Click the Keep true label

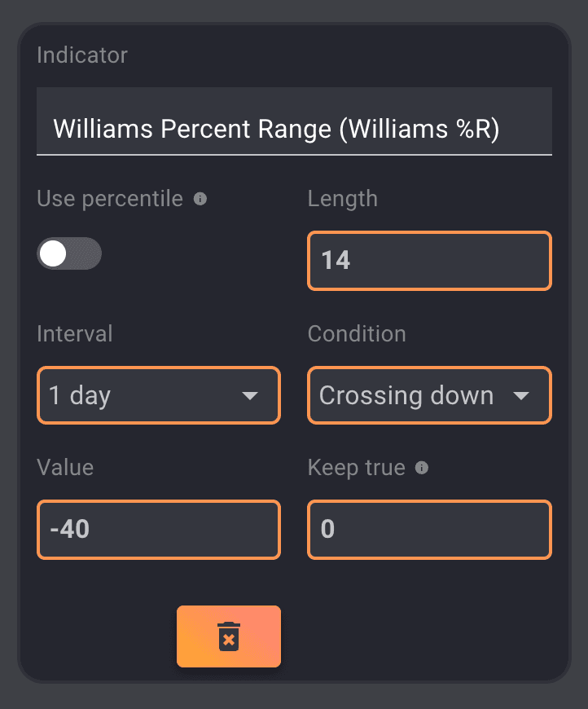[357, 468]
